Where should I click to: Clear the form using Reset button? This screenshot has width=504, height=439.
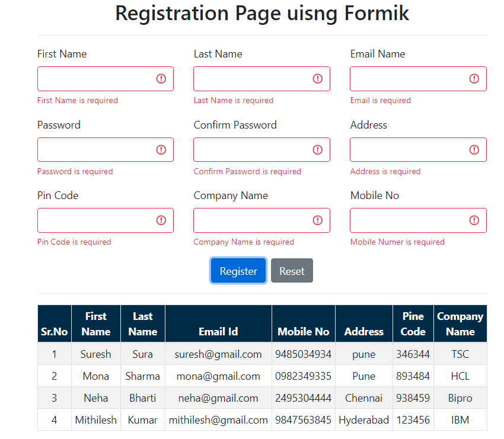pyautogui.click(x=292, y=271)
